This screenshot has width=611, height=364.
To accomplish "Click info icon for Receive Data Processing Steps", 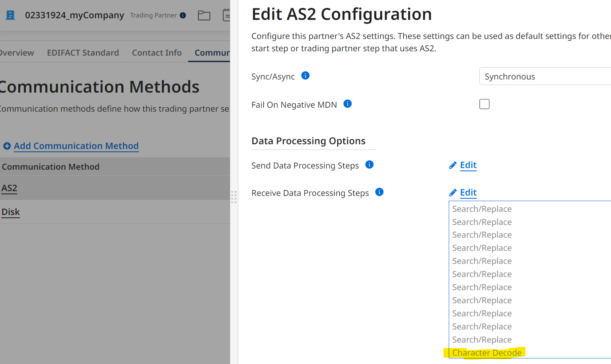I will click(x=379, y=192).
